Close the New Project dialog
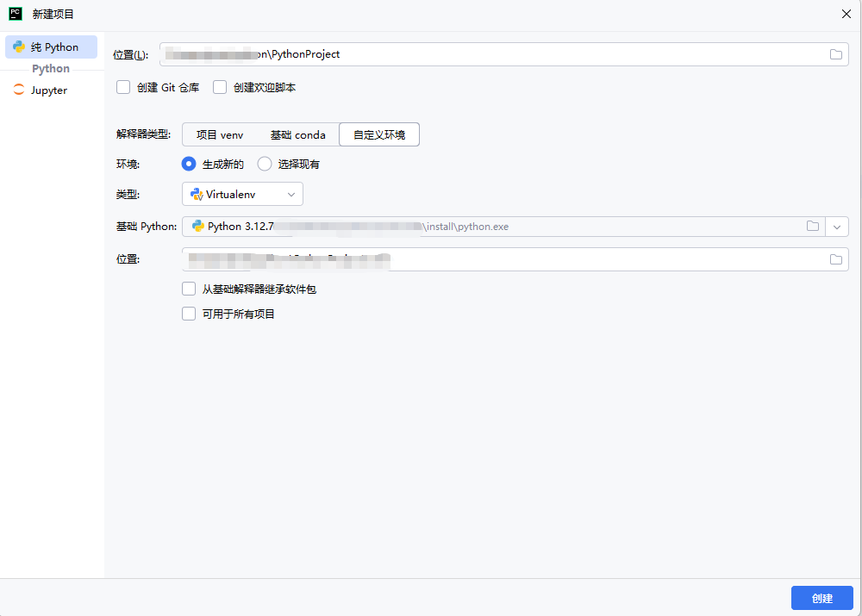The image size is (862, 616). (x=846, y=14)
